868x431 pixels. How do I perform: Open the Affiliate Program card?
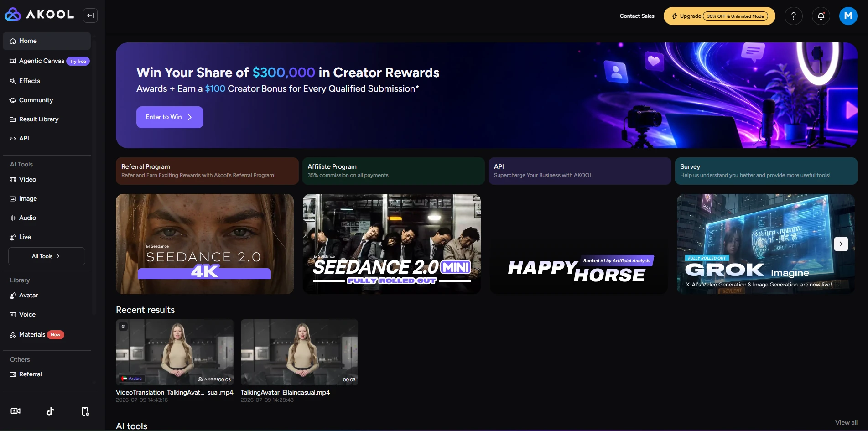click(393, 171)
